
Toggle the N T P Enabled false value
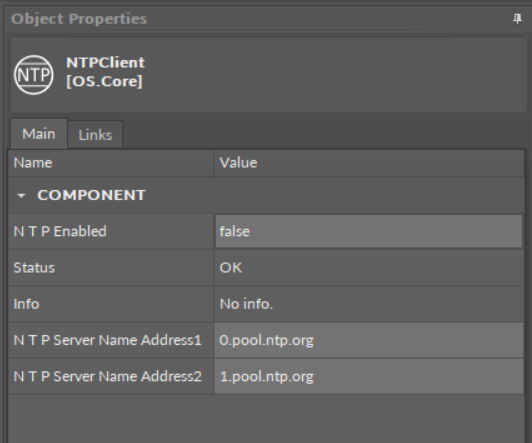[369, 231]
